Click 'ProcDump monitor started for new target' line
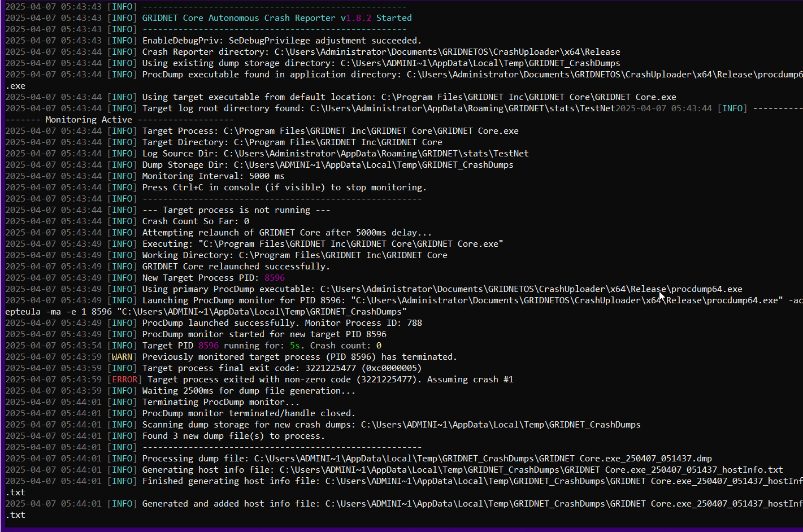 tap(264, 334)
